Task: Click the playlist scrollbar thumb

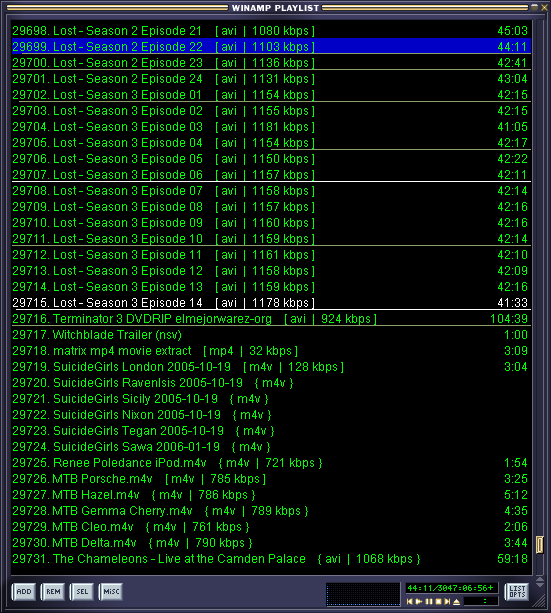Action: [540, 545]
